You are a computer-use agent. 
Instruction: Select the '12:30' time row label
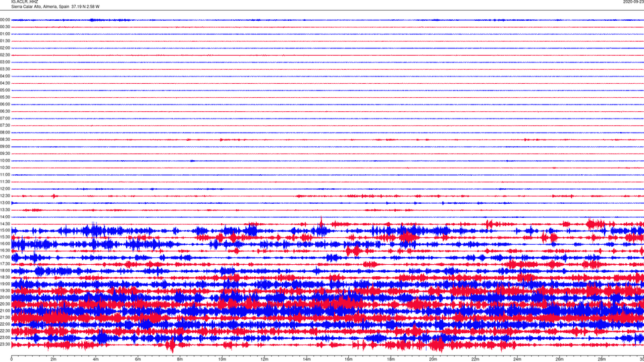click(x=5, y=196)
